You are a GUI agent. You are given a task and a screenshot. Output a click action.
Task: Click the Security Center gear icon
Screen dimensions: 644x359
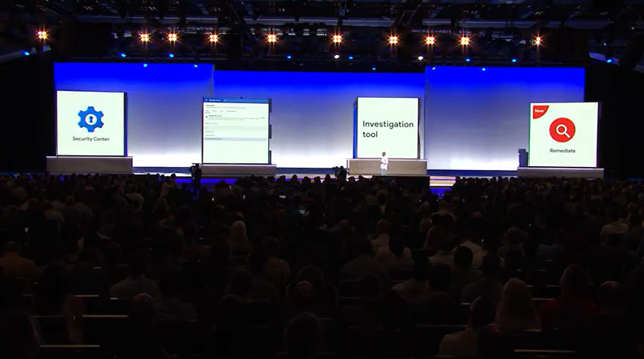coord(91,119)
